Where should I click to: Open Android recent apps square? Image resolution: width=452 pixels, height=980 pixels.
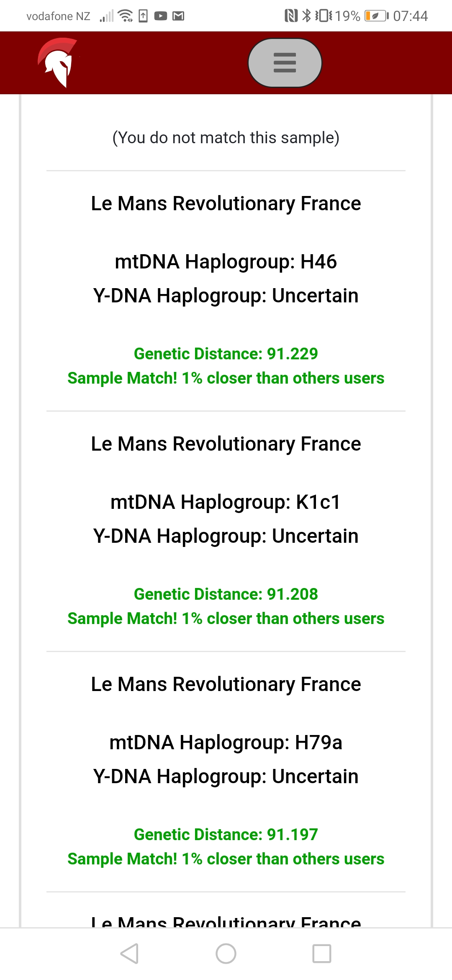(321, 954)
